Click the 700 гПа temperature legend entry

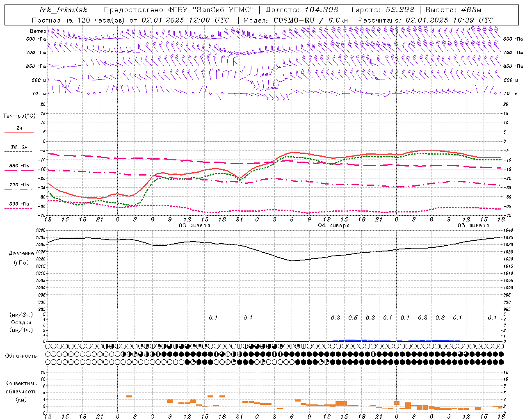pos(19,185)
